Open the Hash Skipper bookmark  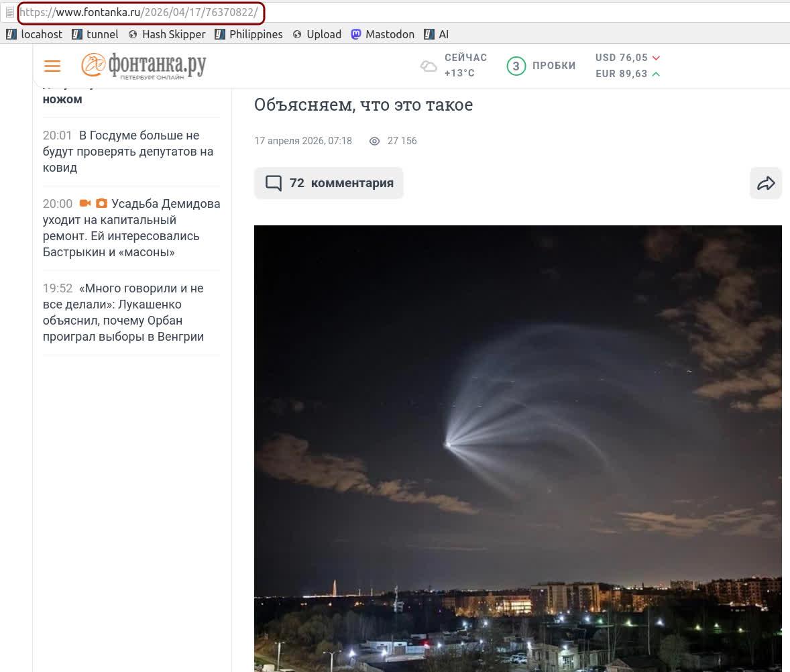pos(167,34)
